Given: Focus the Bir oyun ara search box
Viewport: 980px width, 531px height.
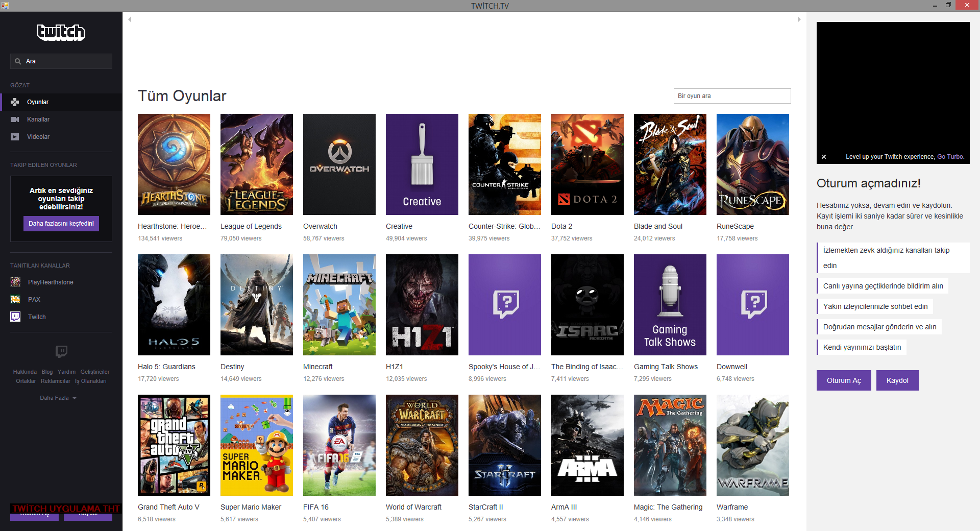Looking at the screenshot, I should tap(732, 96).
